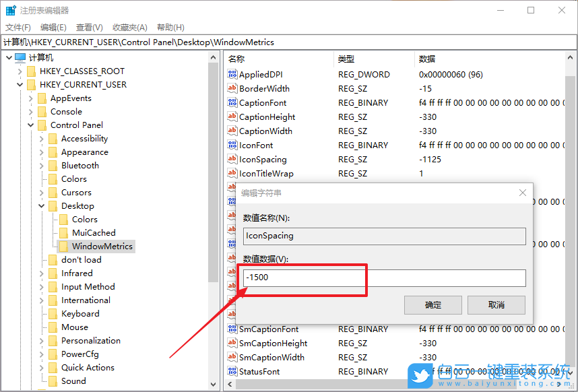Click the computer icon labeled 计算机
The width and height of the screenshot is (578, 392).
pyautogui.click(x=21, y=57)
